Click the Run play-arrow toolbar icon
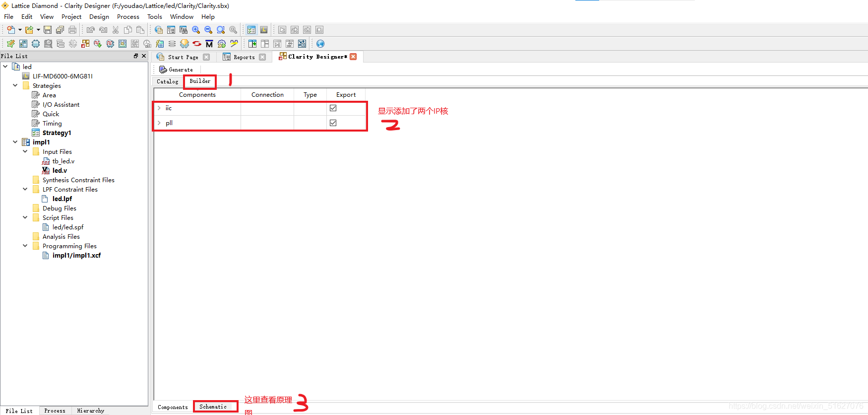This screenshot has height=415, width=868. point(282,30)
